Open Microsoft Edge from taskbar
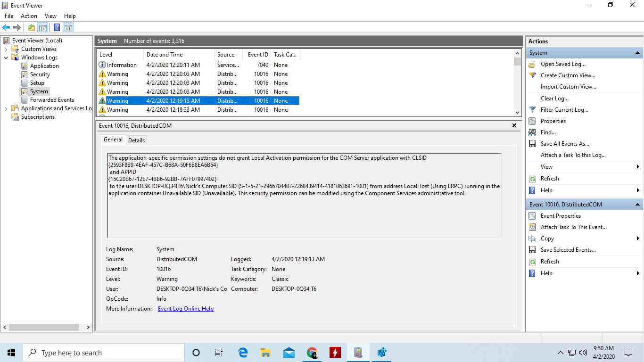Image resolution: width=644 pixels, height=362 pixels. (x=243, y=353)
